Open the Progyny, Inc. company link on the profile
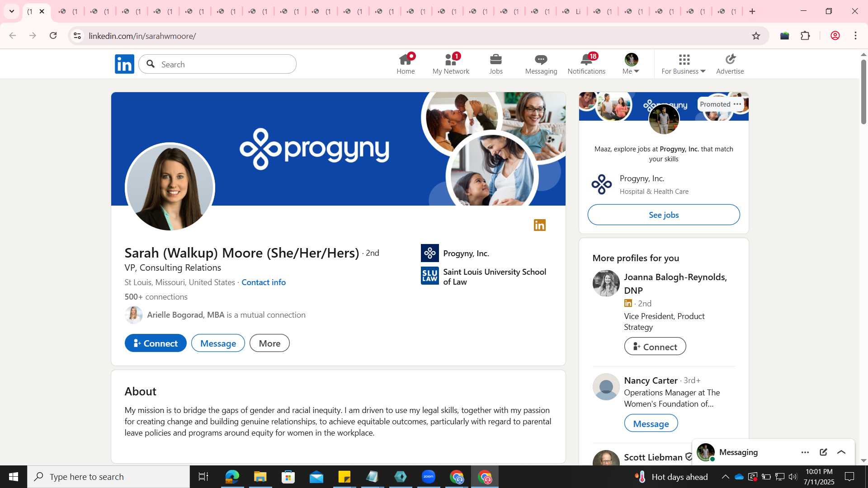 coord(455,253)
